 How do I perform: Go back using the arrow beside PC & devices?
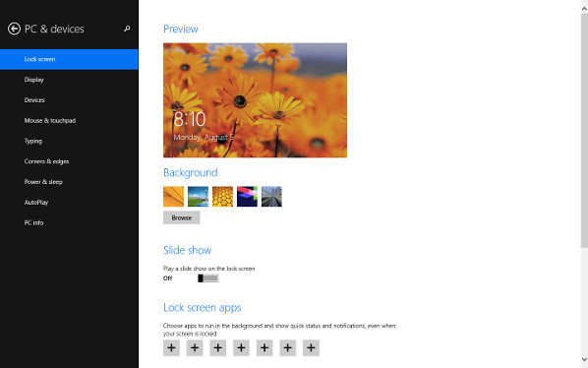(14, 29)
